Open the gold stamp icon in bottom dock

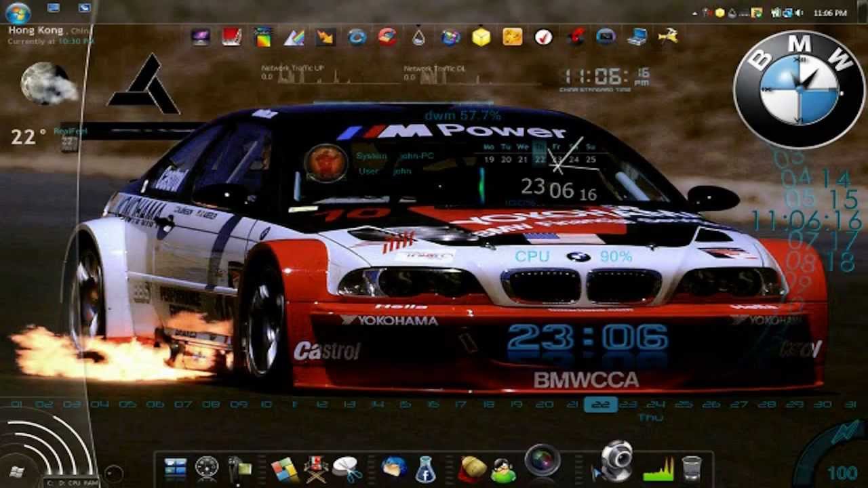(x=473, y=468)
